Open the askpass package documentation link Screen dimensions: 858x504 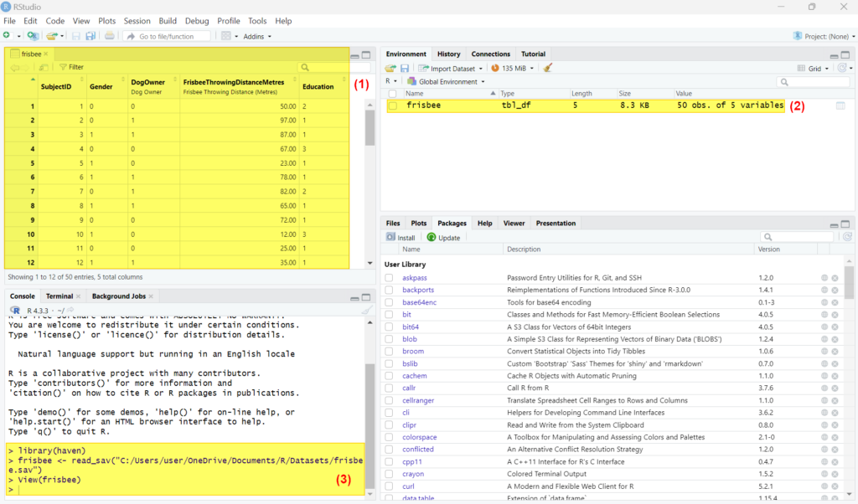click(414, 277)
